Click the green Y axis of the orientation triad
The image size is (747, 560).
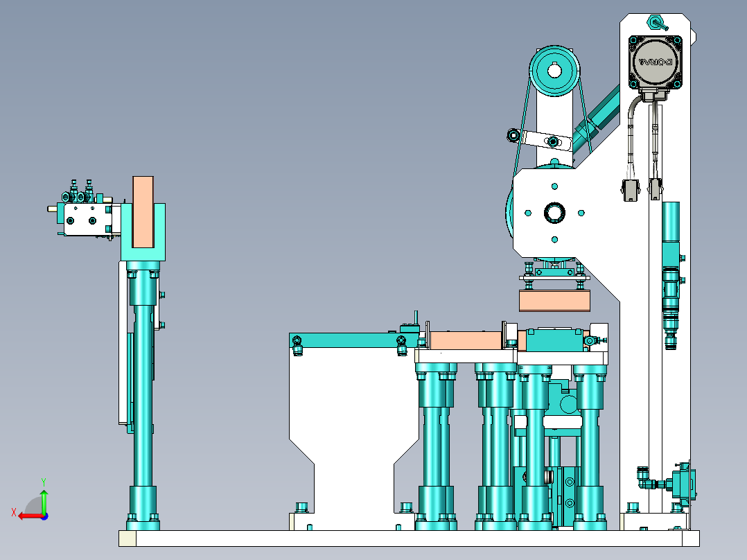pos(44,500)
